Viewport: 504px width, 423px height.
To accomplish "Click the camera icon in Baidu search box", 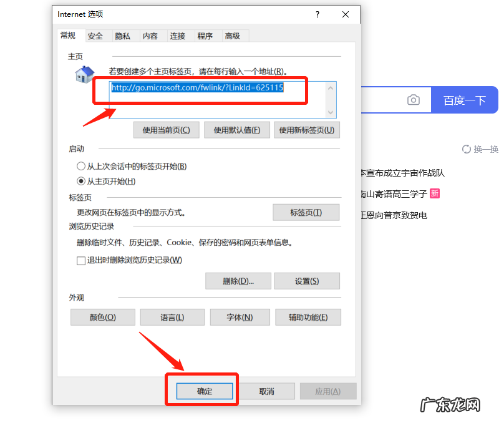I will click(414, 100).
